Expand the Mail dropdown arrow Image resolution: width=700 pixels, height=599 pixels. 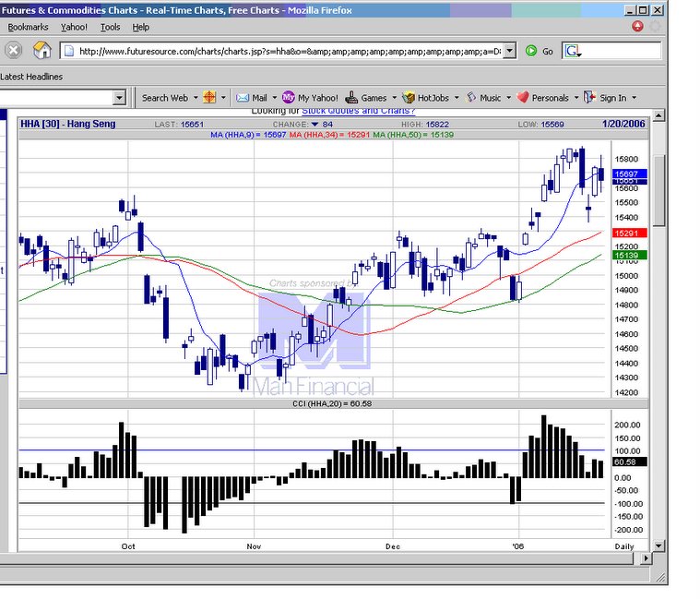click(x=275, y=98)
